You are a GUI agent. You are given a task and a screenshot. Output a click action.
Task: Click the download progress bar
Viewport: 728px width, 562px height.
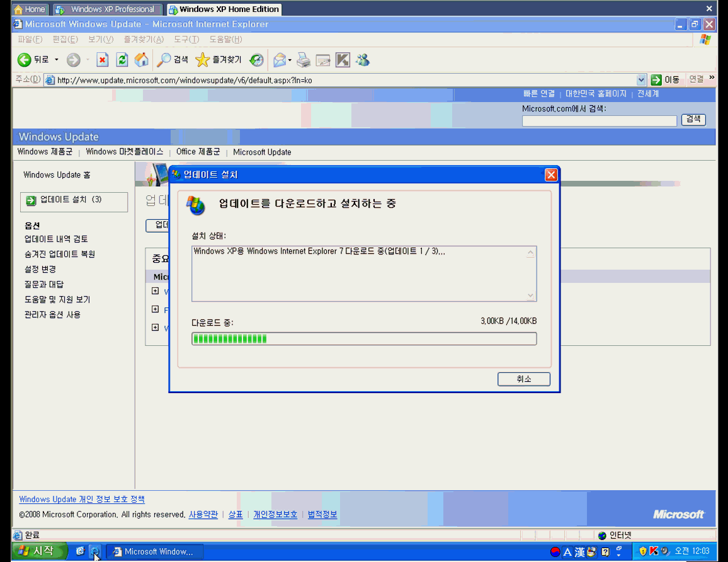tap(364, 338)
